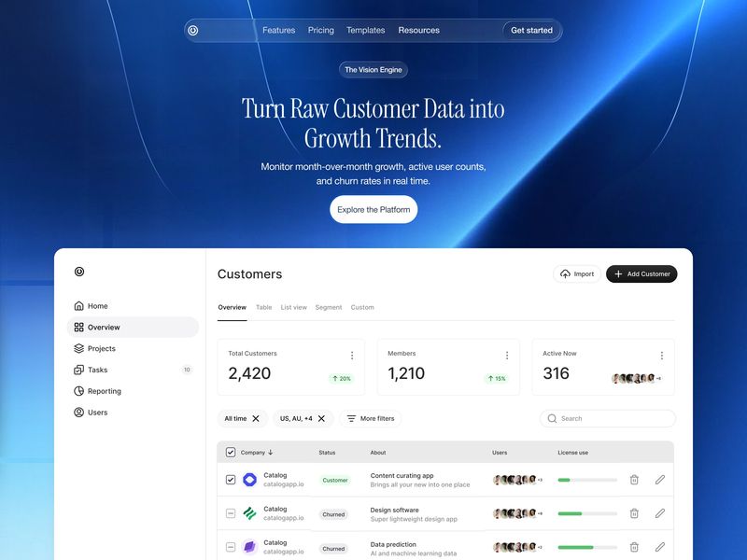Delete the Content curating app row

[634, 480]
